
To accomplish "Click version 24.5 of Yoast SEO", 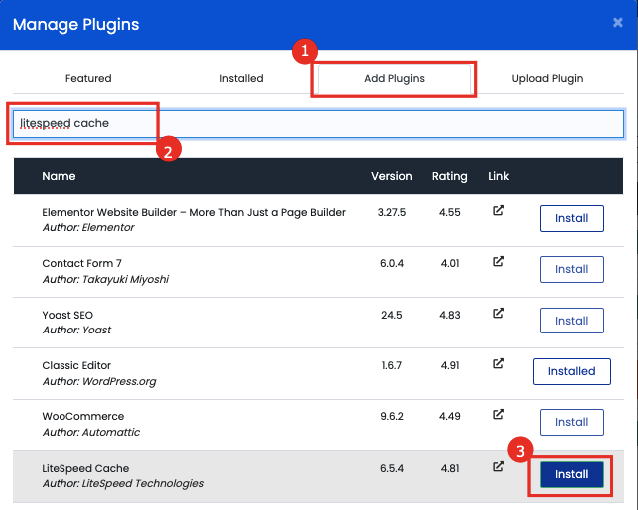I will coord(392,315).
